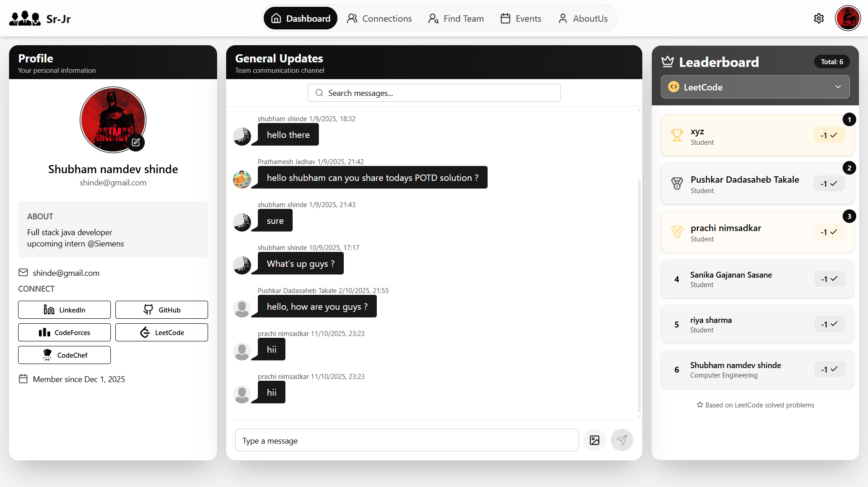Viewport: 868px width, 487px height.
Task: Click the chat messages scrollbar
Action: pyautogui.click(x=639, y=294)
